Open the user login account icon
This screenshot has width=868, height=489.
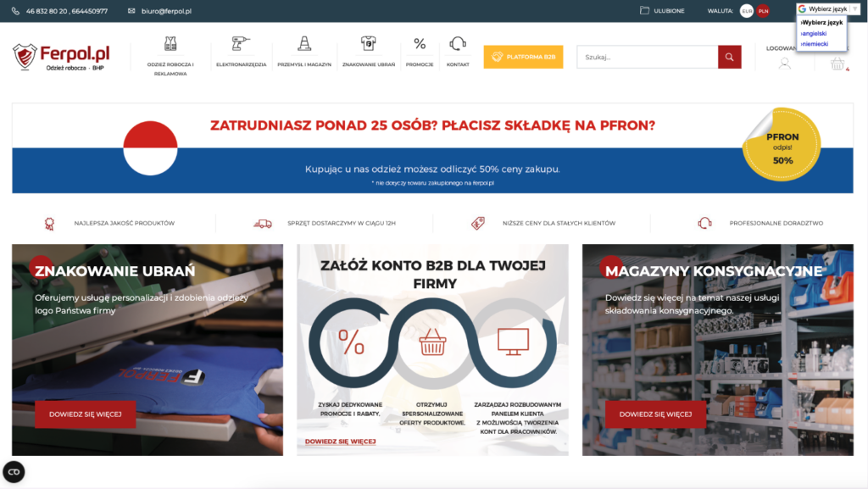[784, 64]
